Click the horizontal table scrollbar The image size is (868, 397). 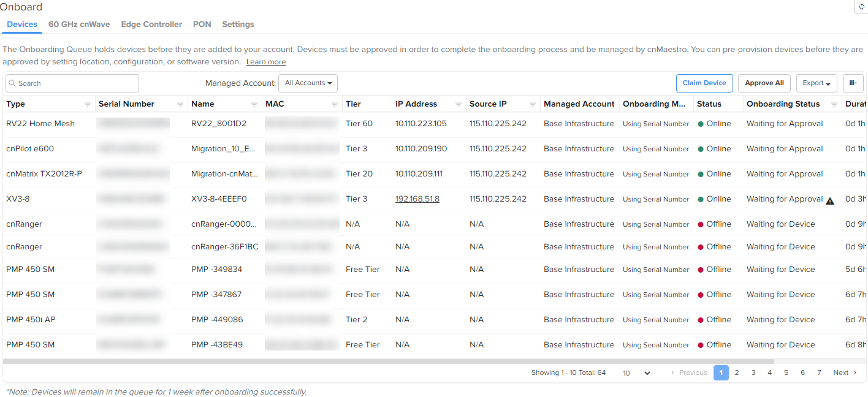coord(389,362)
